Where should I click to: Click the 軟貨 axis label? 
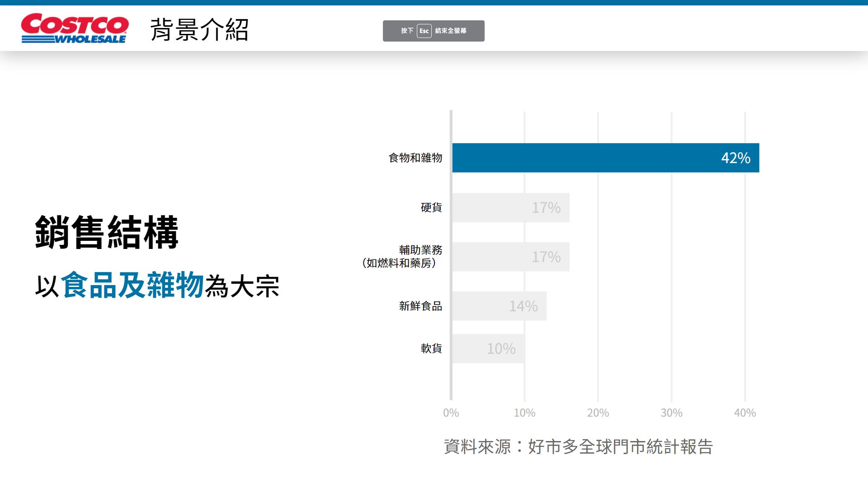pyautogui.click(x=431, y=348)
